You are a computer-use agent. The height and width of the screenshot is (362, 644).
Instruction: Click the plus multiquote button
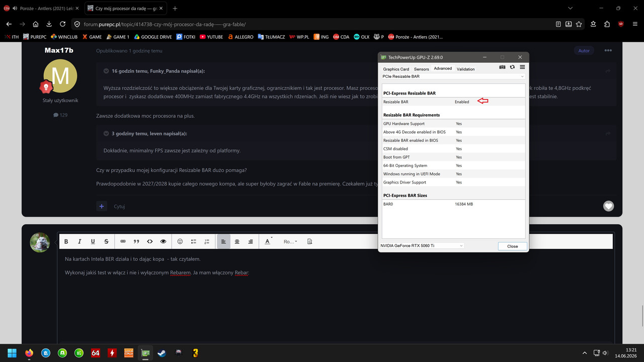pos(102,206)
